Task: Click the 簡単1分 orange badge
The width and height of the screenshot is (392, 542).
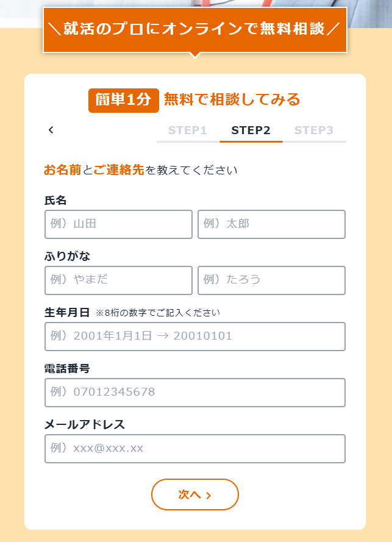Action: coord(123,101)
